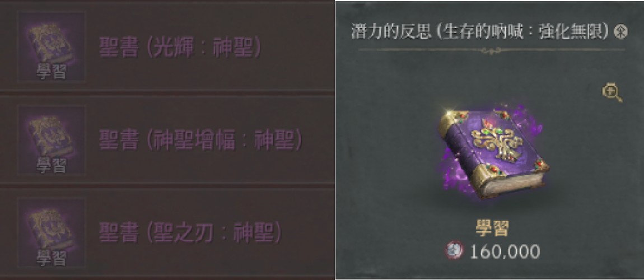This screenshot has width=644, height=280.
Task: Click the 160,000 price value
Action: click(505, 251)
